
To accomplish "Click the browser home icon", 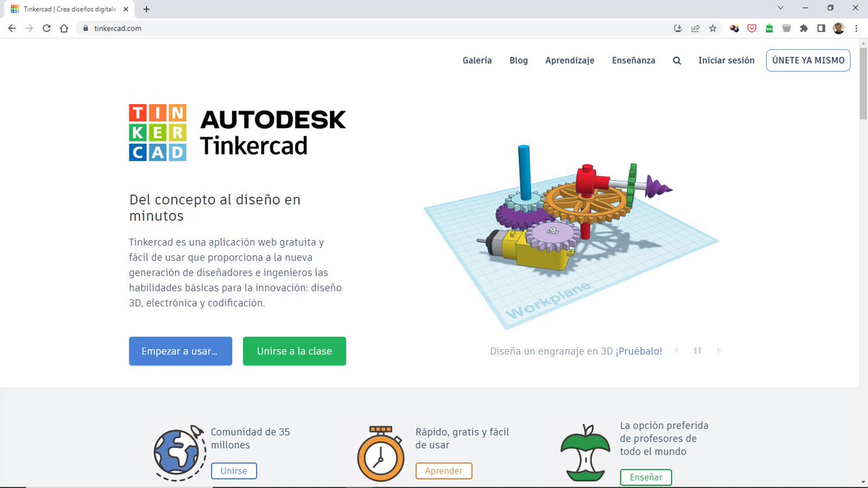I will 64,28.
